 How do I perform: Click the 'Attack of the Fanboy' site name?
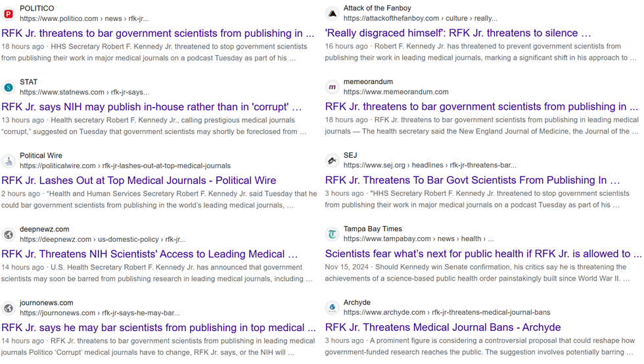[377, 8]
